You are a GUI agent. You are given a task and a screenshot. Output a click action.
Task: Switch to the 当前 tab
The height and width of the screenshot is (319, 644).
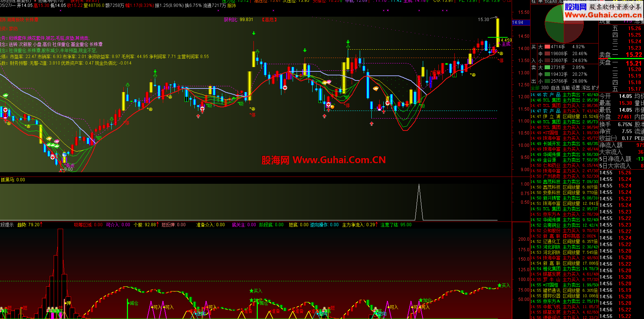(x=565, y=88)
